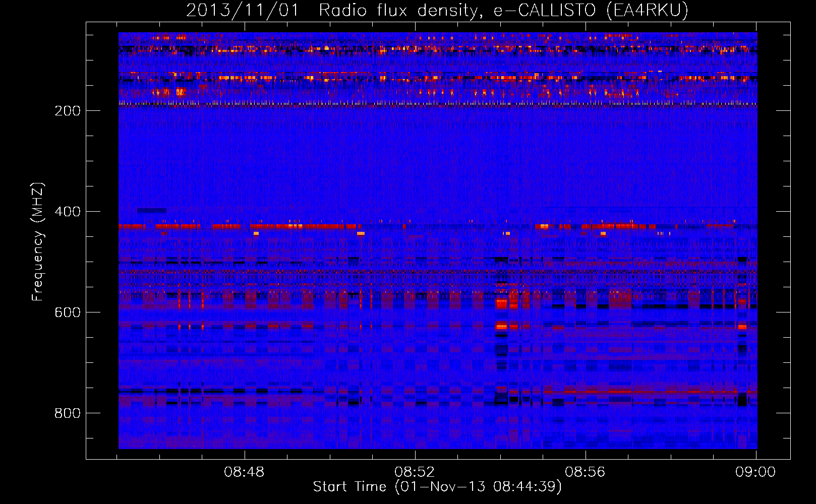Click the plot title 'Radio flux density, e-CALLISTO (EA4RKU)'
Image resolution: width=816 pixels, height=504 pixels.
(x=503, y=10)
